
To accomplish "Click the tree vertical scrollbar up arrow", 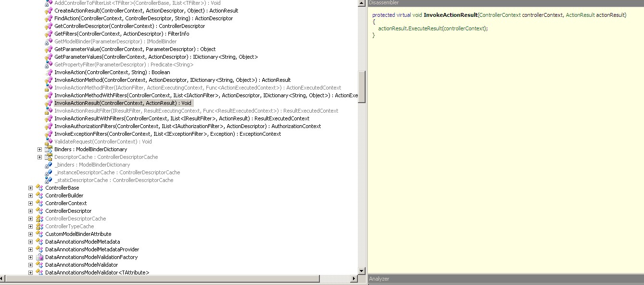I will [362, 3].
